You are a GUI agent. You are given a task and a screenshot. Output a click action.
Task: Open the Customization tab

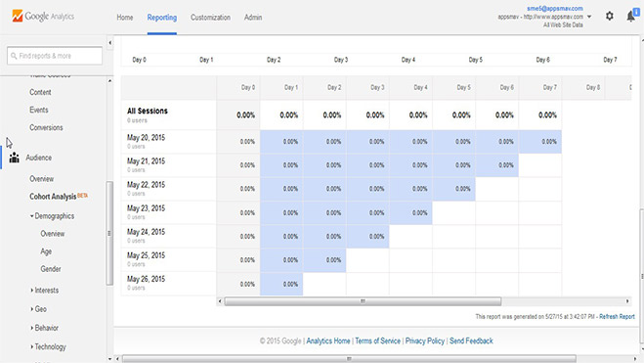click(210, 18)
